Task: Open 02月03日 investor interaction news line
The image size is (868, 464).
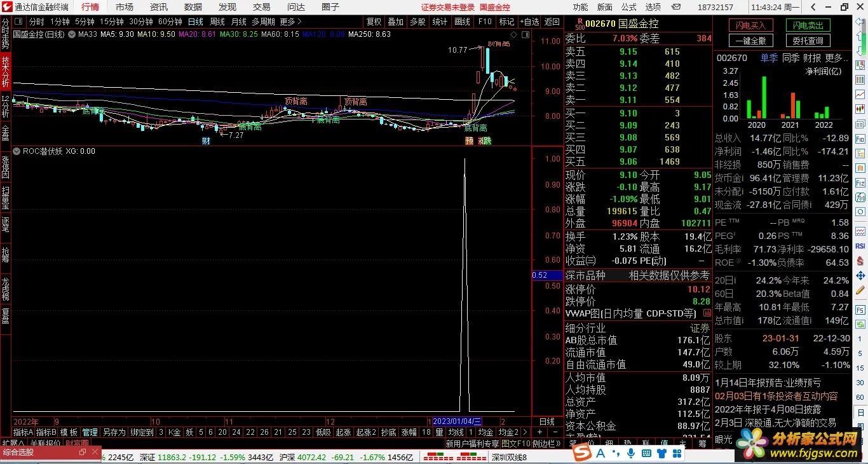Action: tap(776, 395)
